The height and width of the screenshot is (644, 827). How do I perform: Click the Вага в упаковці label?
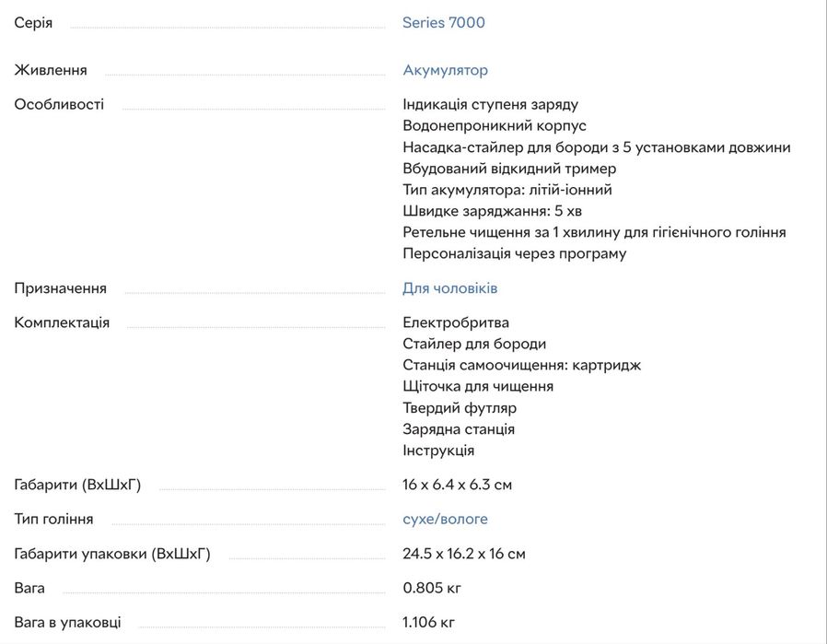[x=67, y=623]
